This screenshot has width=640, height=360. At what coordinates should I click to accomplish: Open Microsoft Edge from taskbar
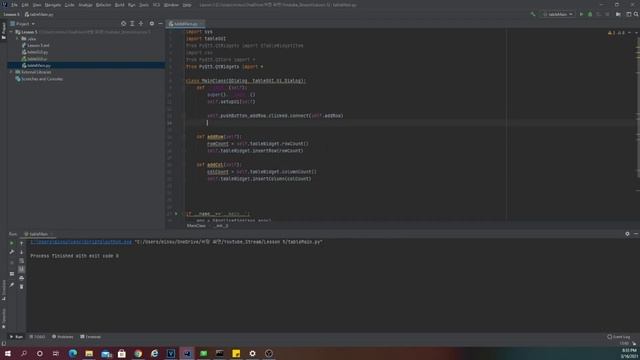[x=73, y=353]
